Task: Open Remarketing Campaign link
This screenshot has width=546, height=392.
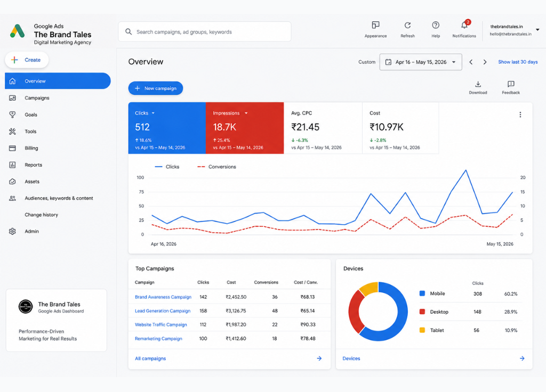Action: [158, 339]
